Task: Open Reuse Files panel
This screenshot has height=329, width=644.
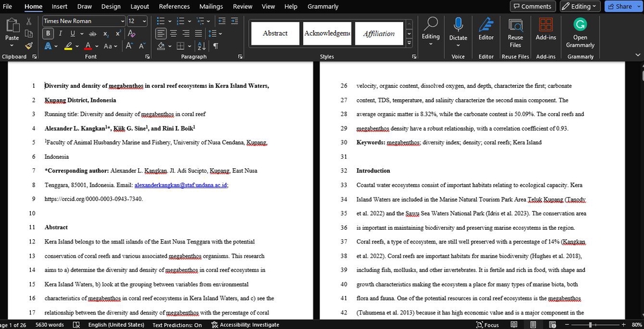Action: pos(515,33)
